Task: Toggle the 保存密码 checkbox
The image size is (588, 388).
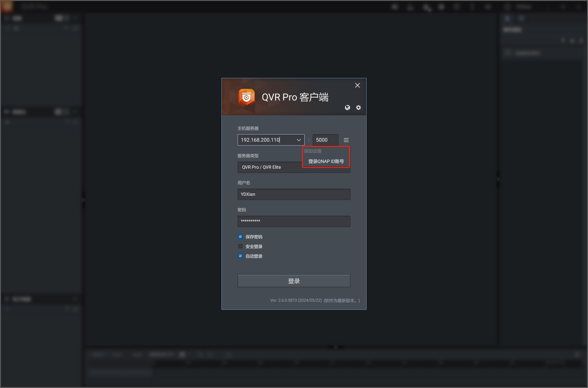Action: click(240, 237)
